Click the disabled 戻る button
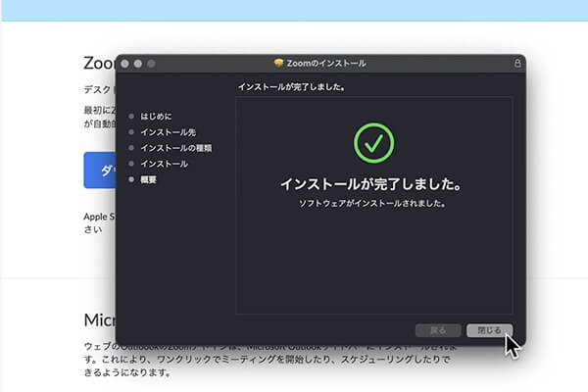Viewport: 588px width, 392px height. (x=438, y=330)
